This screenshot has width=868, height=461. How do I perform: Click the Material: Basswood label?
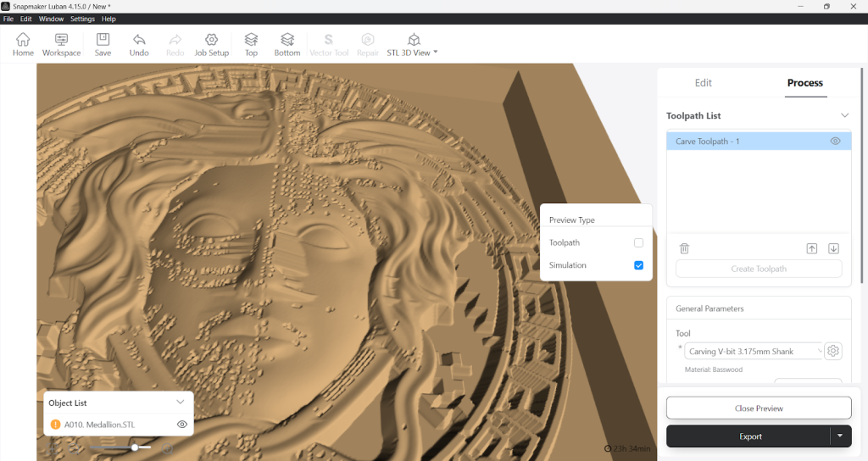pos(713,369)
